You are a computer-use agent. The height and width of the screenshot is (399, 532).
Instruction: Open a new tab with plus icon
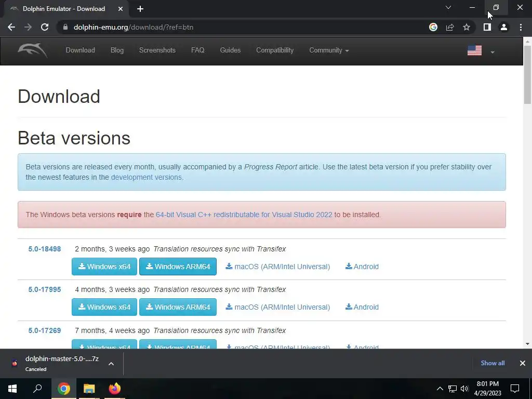coord(140,9)
